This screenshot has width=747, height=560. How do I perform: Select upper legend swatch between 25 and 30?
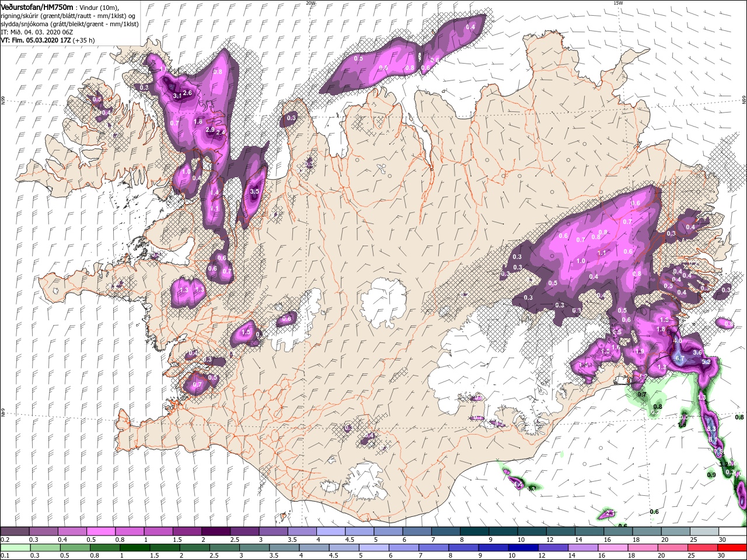pos(704,531)
